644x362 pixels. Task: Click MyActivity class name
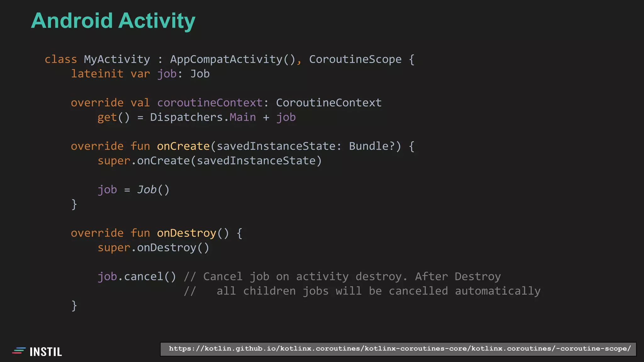[x=117, y=59]
